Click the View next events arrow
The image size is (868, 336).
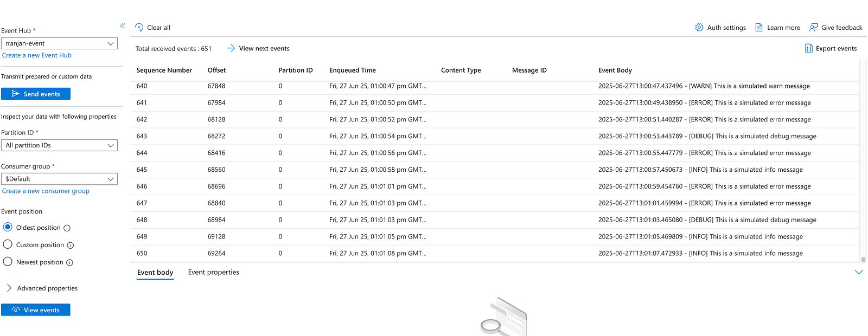(x=231, y=48)
